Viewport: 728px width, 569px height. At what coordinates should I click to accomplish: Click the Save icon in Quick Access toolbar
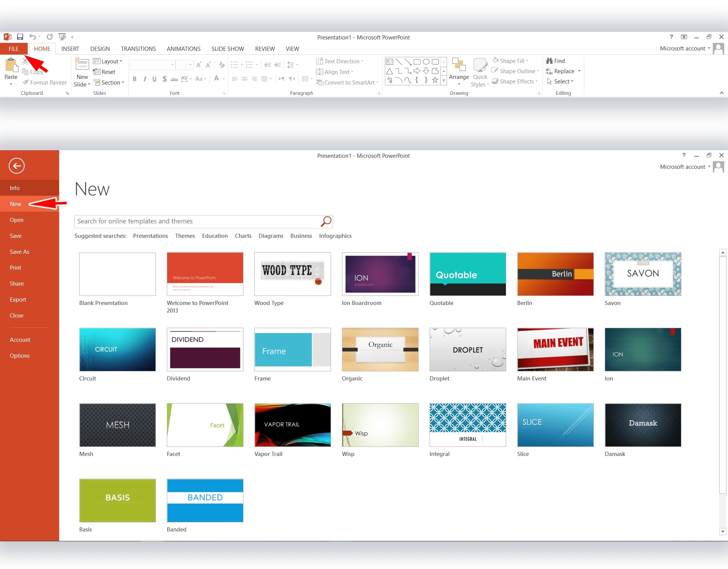[20, 37]
